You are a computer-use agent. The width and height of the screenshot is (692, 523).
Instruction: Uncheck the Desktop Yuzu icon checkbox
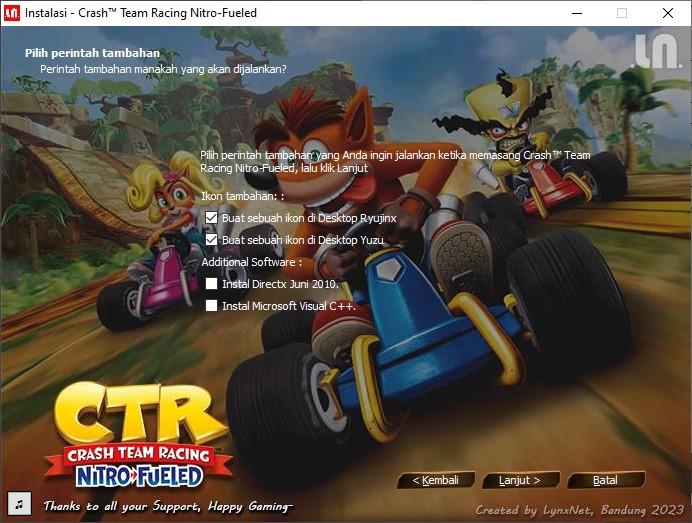[x=211, y=240]
